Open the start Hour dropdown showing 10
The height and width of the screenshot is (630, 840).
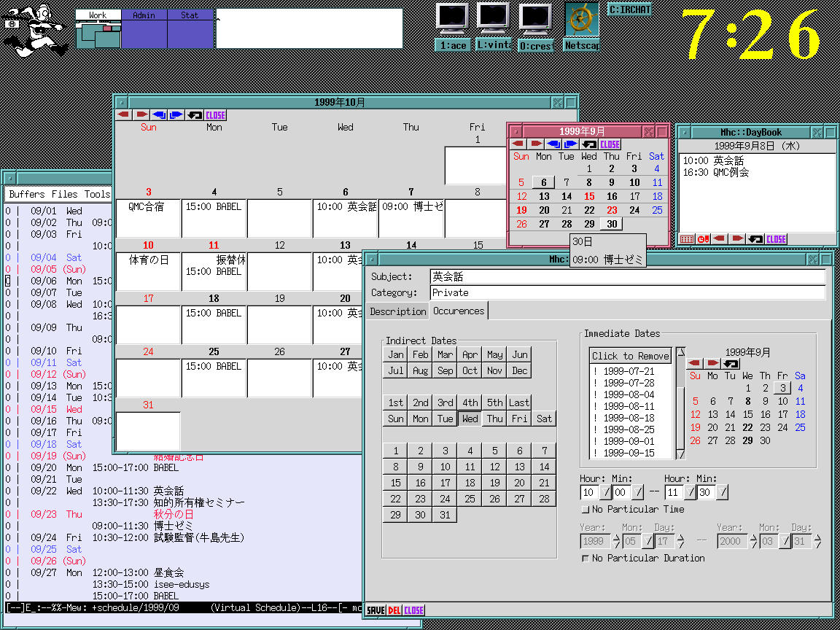pos(605,491)
